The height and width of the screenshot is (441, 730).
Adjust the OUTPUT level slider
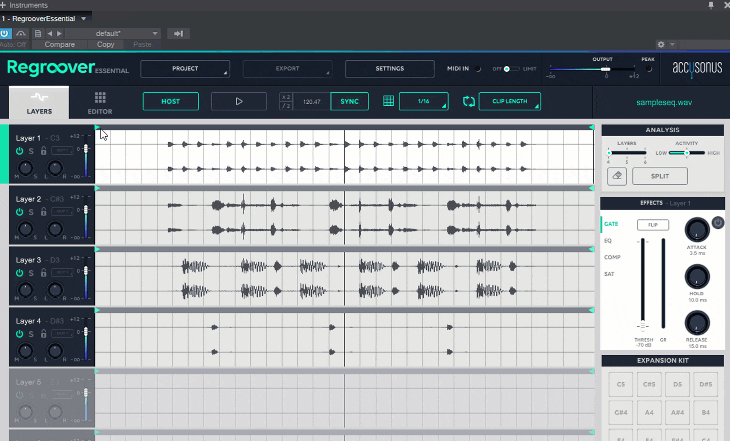[605, 69]
